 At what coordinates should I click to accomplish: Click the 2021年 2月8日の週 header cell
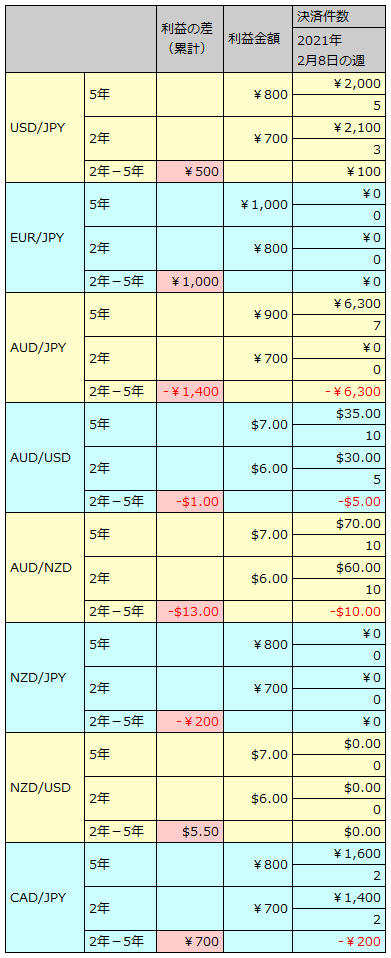coord(339,51)
